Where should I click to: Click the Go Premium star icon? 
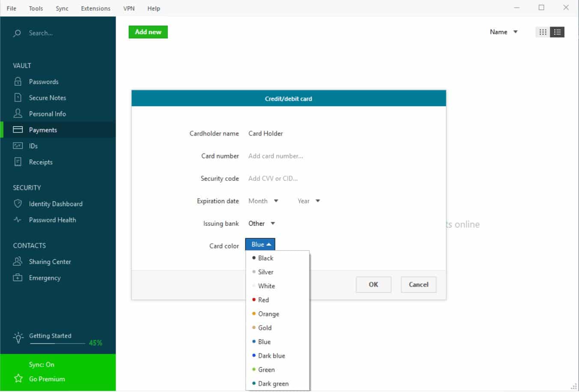pos(18,378)
